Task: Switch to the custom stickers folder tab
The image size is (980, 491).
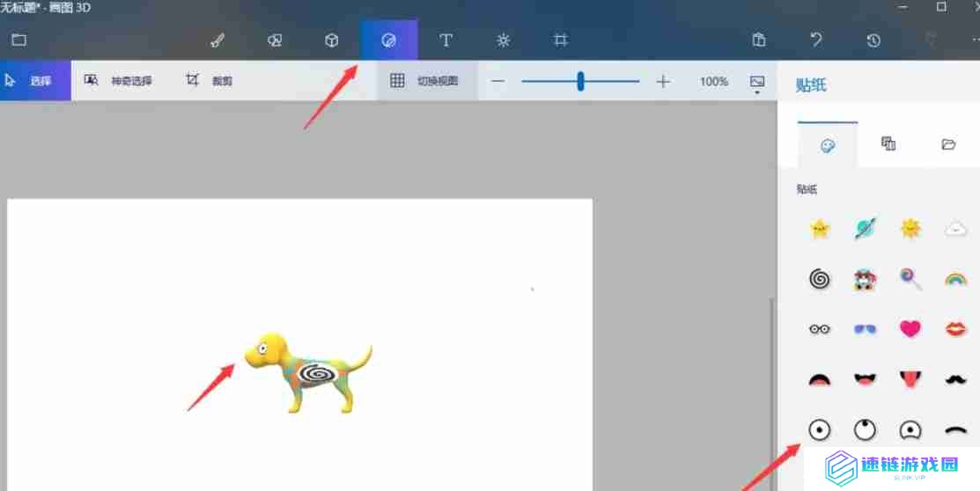Action: click(x=948, y=144)
